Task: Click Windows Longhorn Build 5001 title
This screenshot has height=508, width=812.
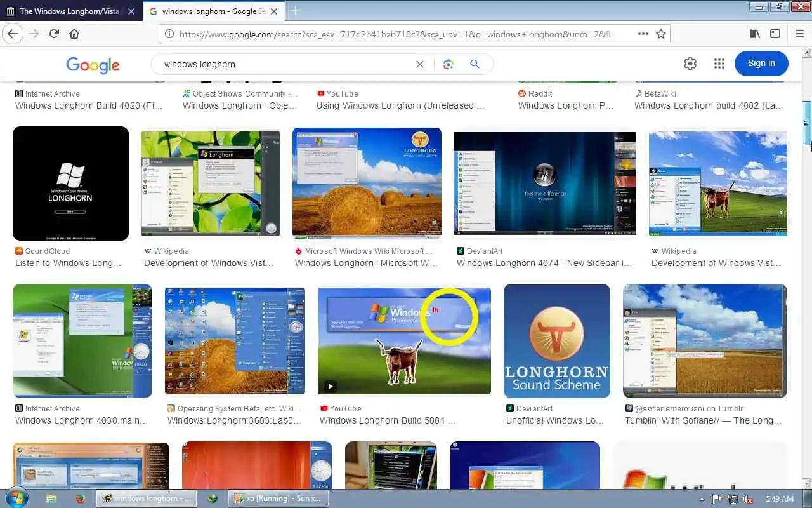Action: pos(387,420)
